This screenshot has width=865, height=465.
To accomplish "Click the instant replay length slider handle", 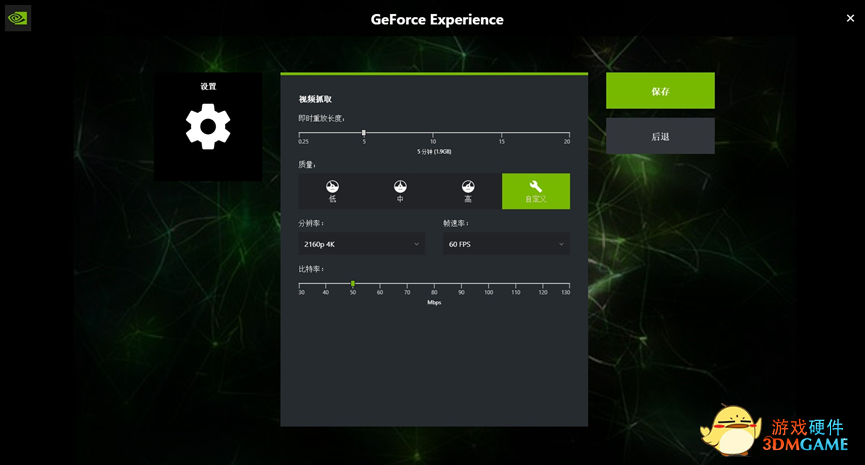I will coord(364,133).
